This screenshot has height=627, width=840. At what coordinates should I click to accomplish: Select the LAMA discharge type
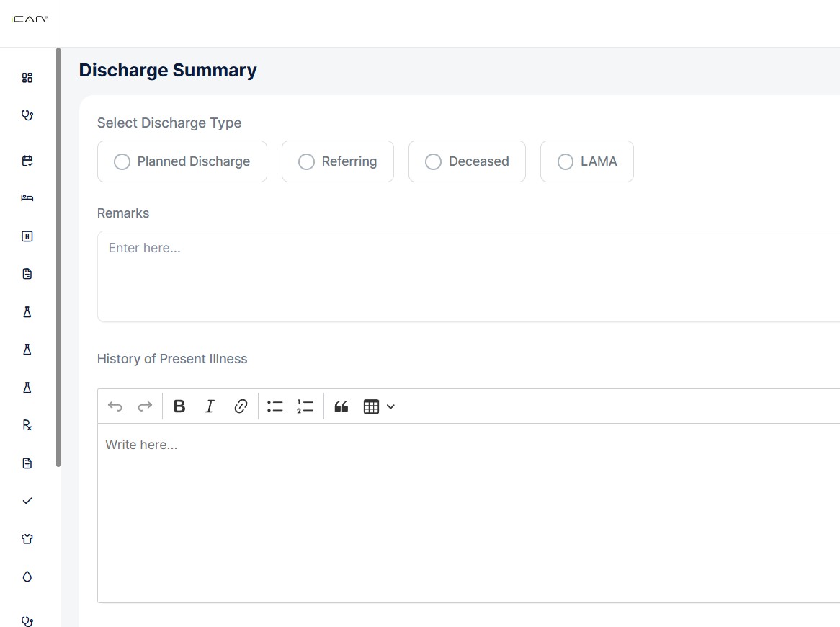[566, 161]
